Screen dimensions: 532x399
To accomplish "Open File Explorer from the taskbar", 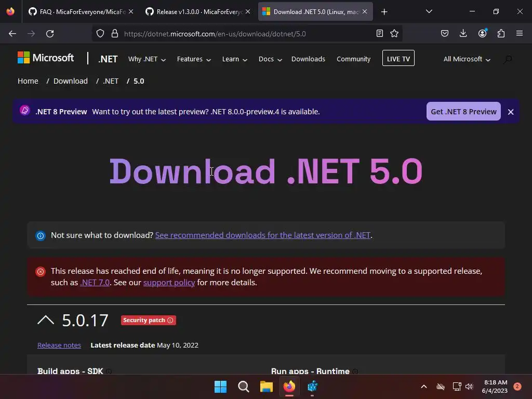I will (267, 387).
